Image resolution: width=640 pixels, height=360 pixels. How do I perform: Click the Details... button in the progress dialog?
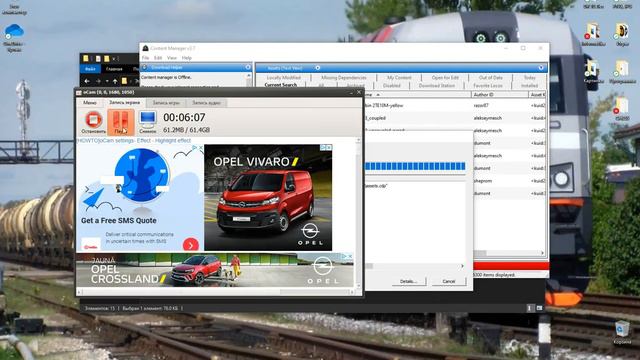tap(408, 281)
